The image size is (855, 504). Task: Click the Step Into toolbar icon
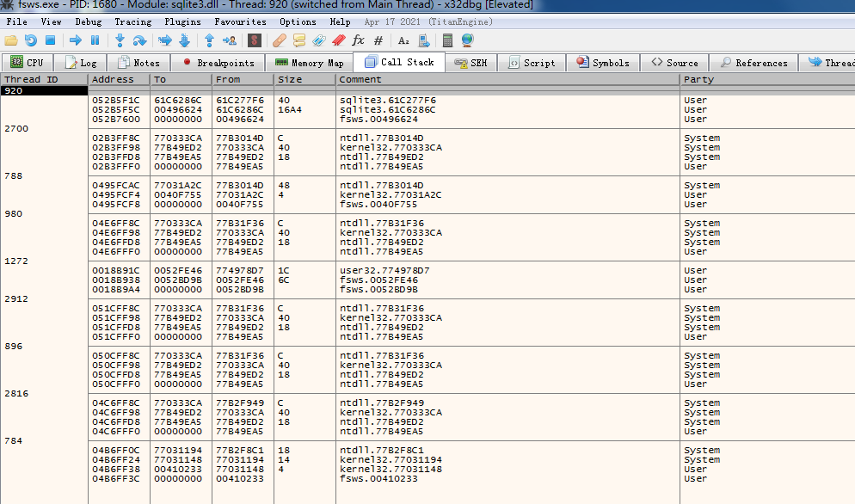120,40
